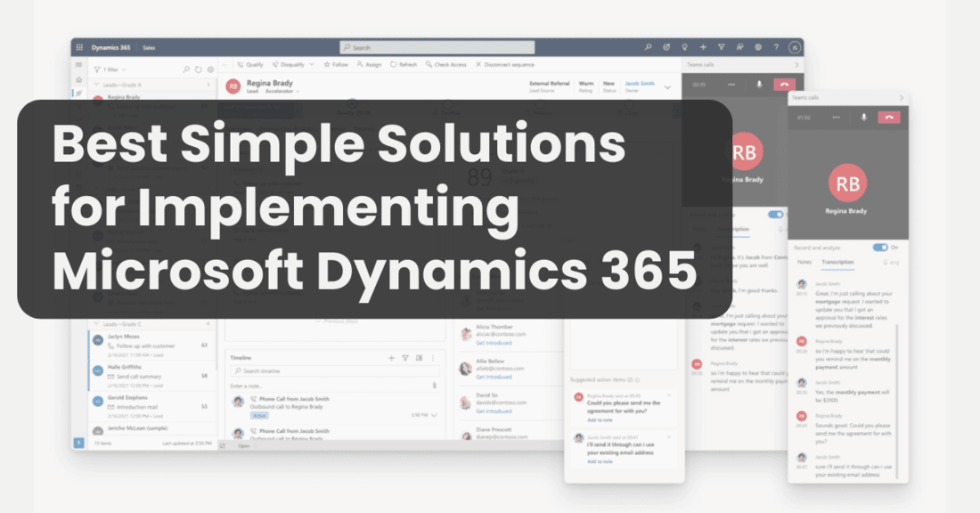Click the Enter a note field
The width and height of the screenshot is (980, 513).
point(330,387)
